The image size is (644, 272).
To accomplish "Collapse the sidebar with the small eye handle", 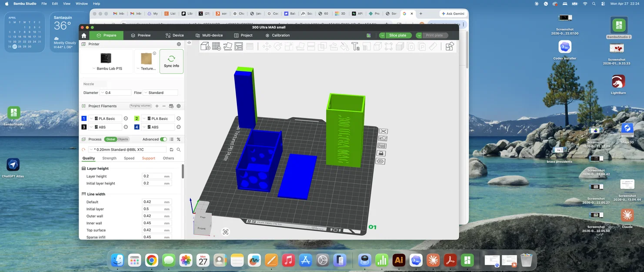I will click(189, 43).
